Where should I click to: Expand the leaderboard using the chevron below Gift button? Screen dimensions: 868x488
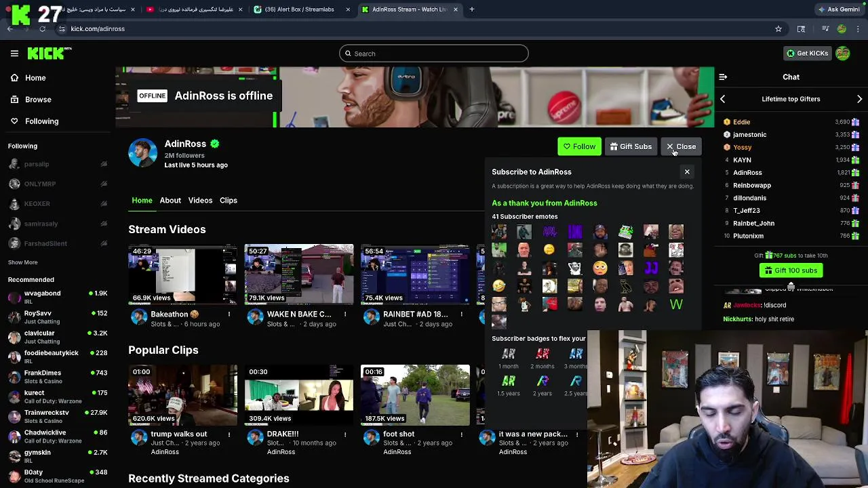(791, 285)
